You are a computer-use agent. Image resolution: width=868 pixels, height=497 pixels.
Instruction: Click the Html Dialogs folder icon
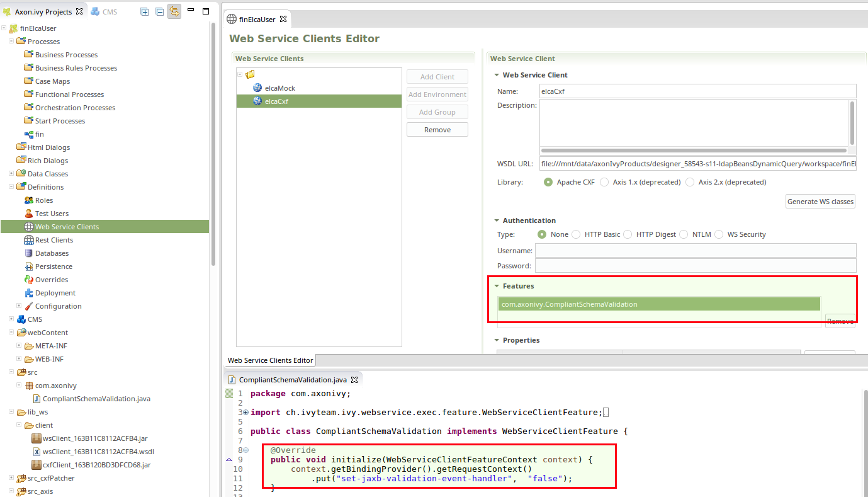click(21, 147)
